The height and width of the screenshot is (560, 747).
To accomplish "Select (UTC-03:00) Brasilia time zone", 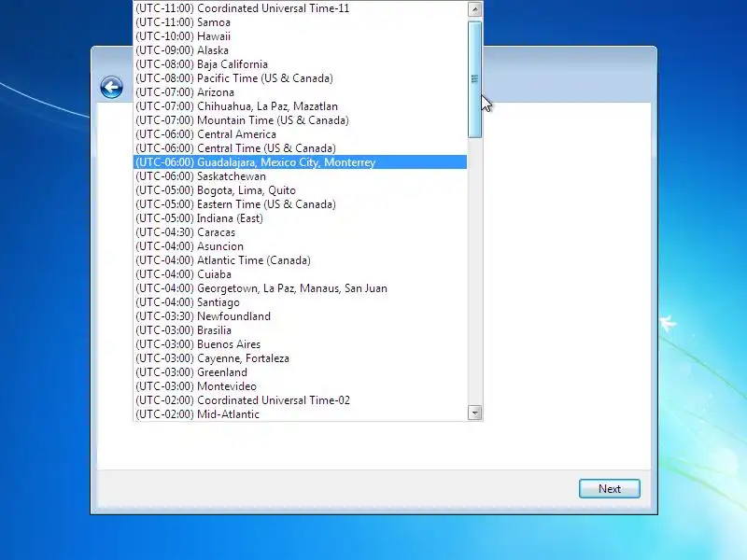I will 300,330.
